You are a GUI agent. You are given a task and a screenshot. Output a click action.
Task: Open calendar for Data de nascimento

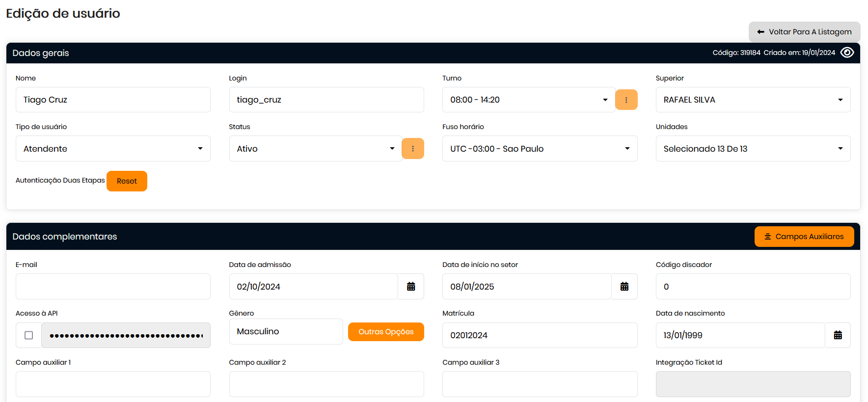point(838,335)
